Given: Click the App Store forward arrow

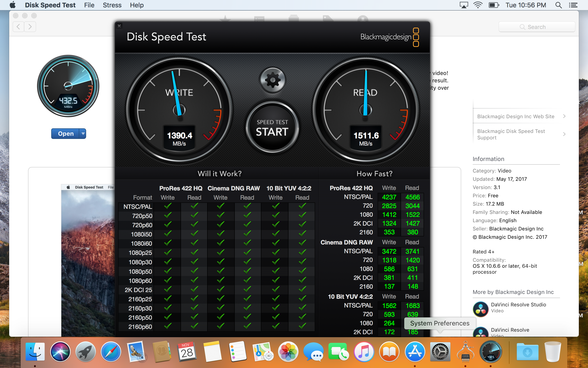Looking at the screenshot, I should click(30, 26).
